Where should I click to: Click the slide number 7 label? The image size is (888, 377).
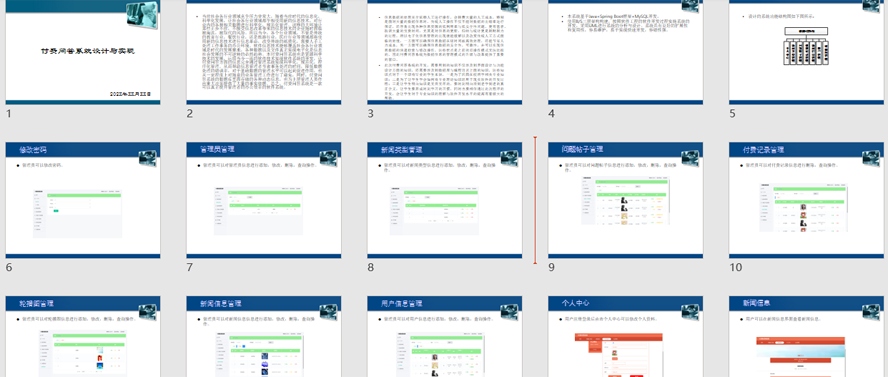click(190, 267)
